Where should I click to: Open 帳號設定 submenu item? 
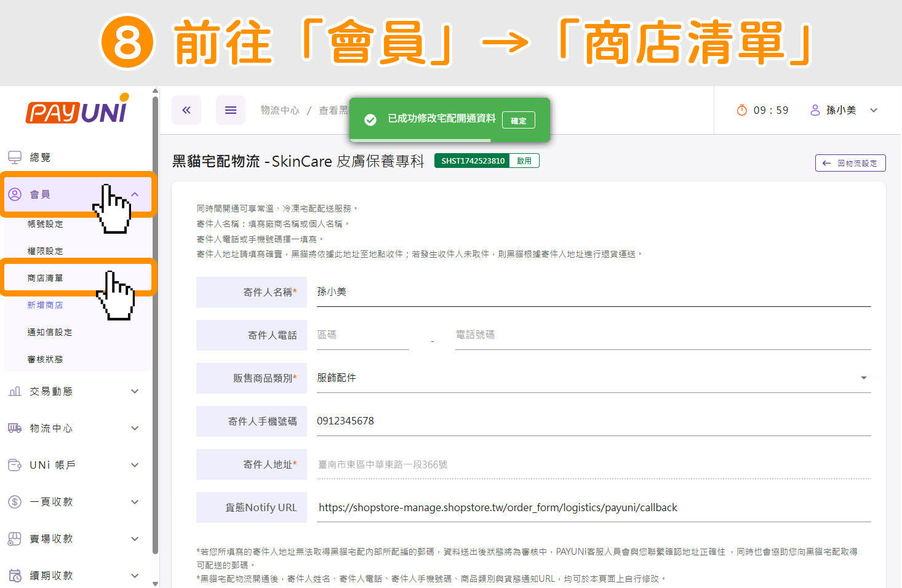[x=46, y=224]
